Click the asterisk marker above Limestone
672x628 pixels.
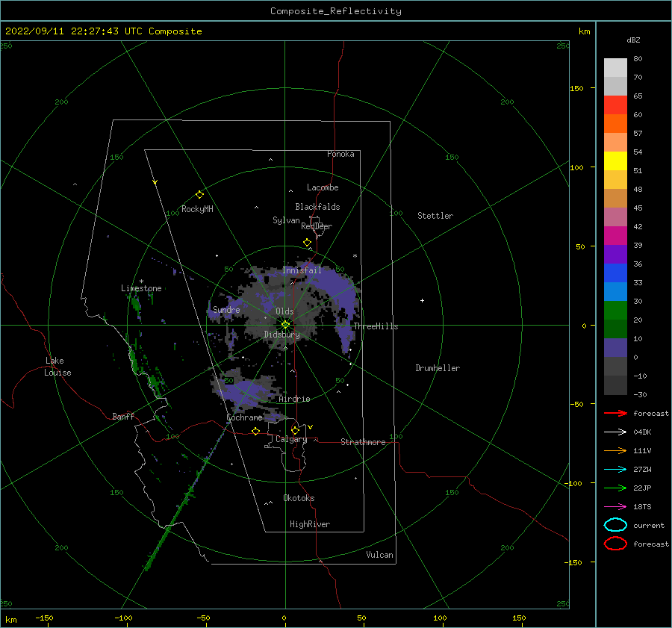coord(141,282)
